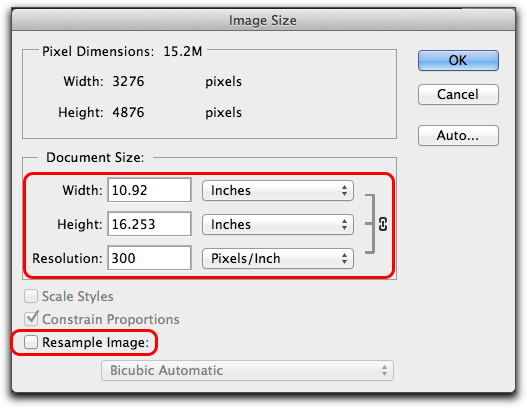Click the Resolution unit stepper arrows
The image size is (527, 408).
pyautogui.click(x=344, y=258)
